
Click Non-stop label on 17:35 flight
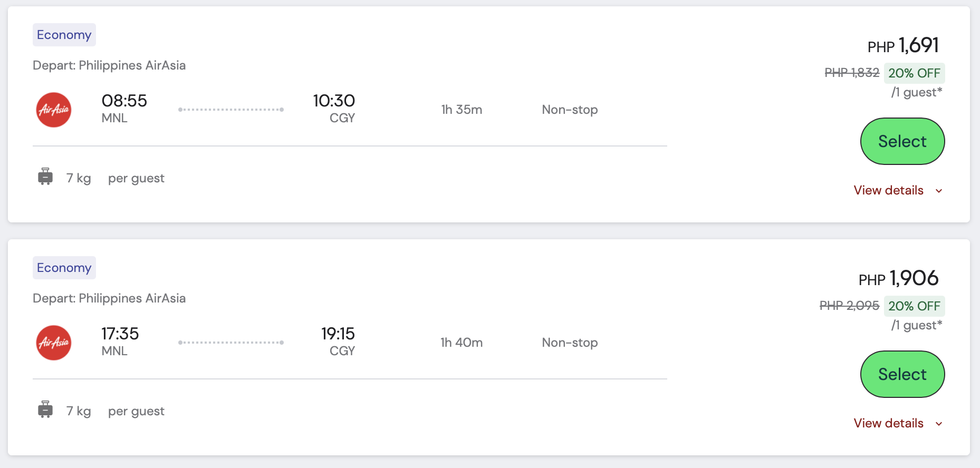(570, 343)
